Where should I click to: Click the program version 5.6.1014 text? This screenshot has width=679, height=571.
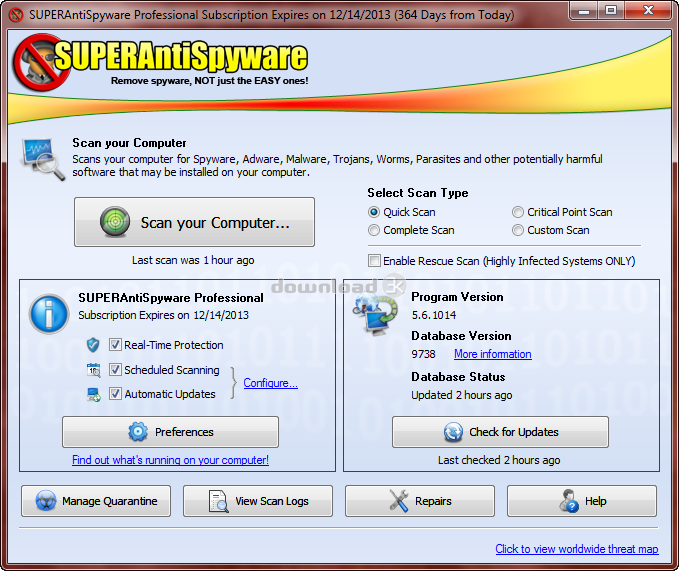[x=433, y=315]
